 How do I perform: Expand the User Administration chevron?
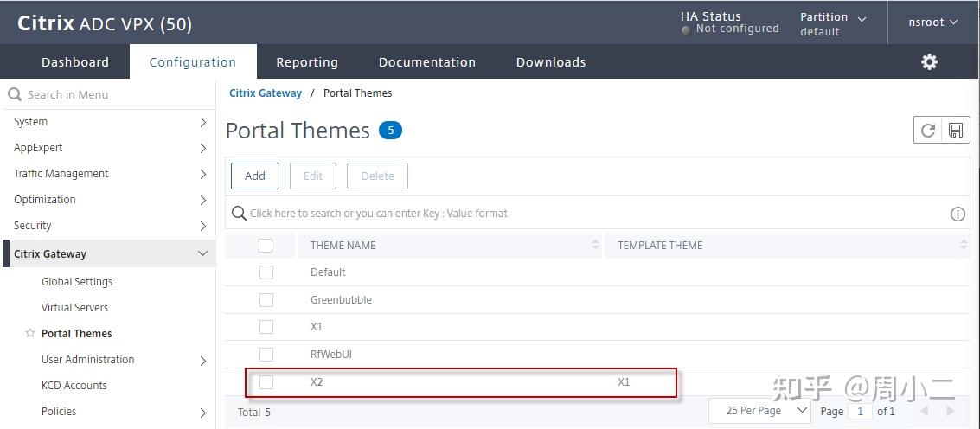pos(202,360)
